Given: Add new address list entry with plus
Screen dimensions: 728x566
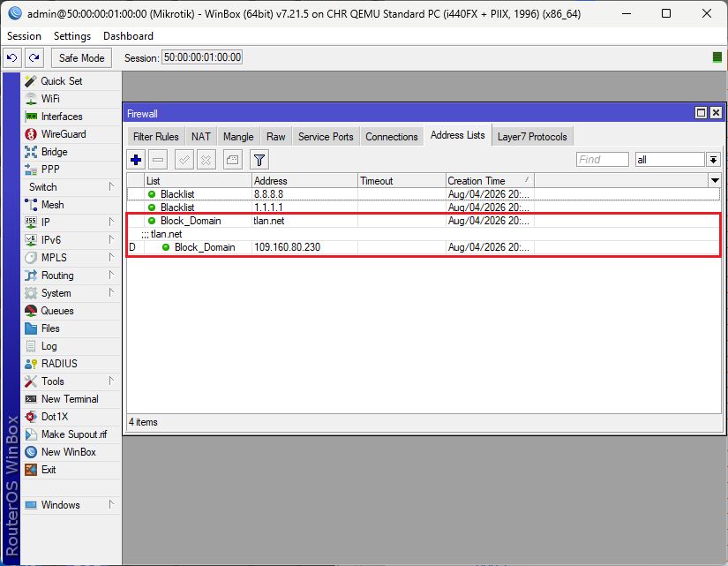Looking at the screenshot, I should pyautogui.click(x=136, y=161).
